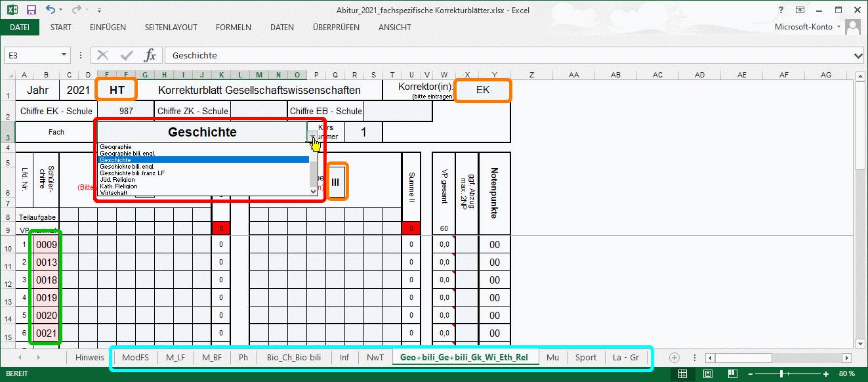
Task: Cancel formula entry with the X icon
Action: click(103, 55)
